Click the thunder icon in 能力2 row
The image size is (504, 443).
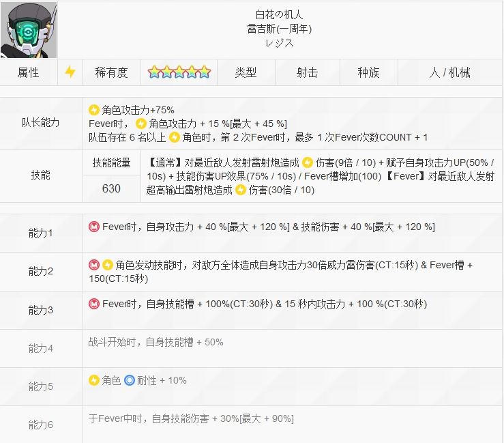(x=107, y=265)
